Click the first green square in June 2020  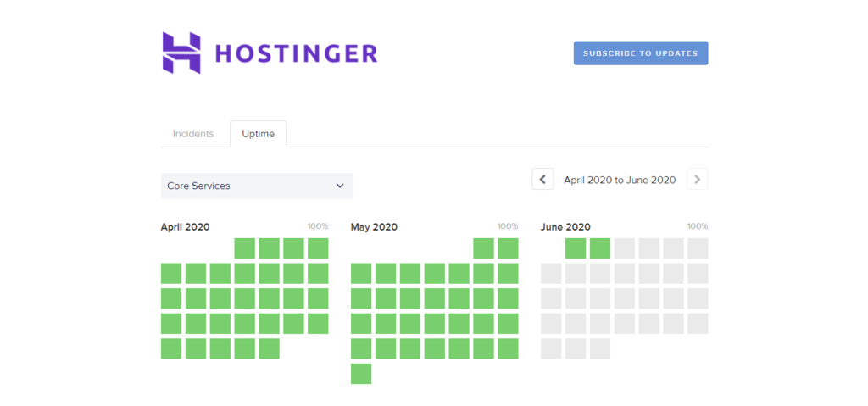[x=576, y=248]
